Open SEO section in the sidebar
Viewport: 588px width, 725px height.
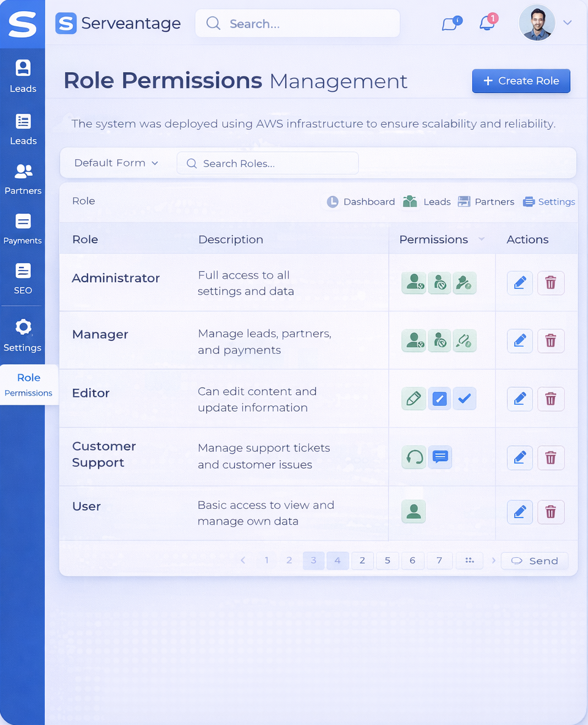[23, 279]
